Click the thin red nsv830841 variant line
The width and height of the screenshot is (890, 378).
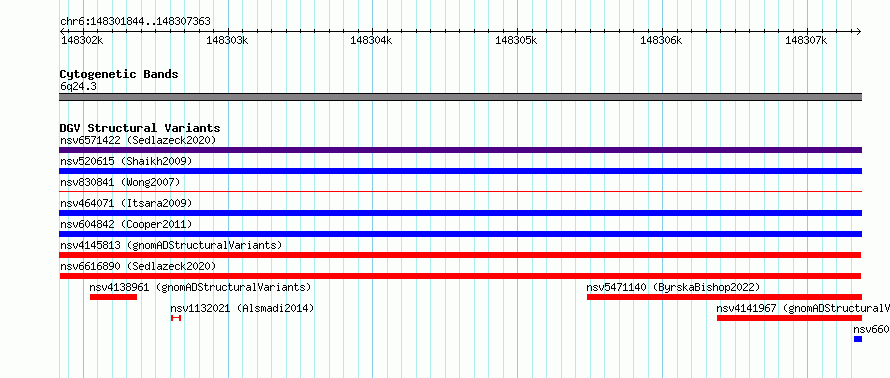[x=460, y=192]
